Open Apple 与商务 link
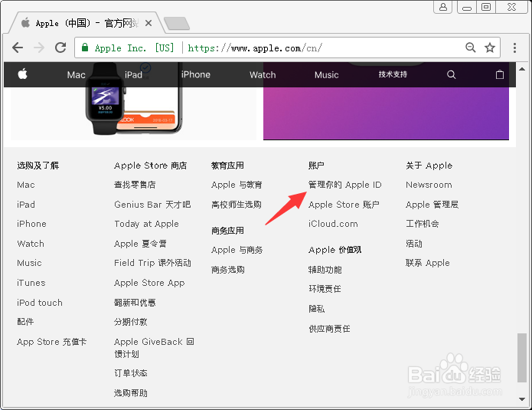 pyautogui.click(x=237, y=250)
